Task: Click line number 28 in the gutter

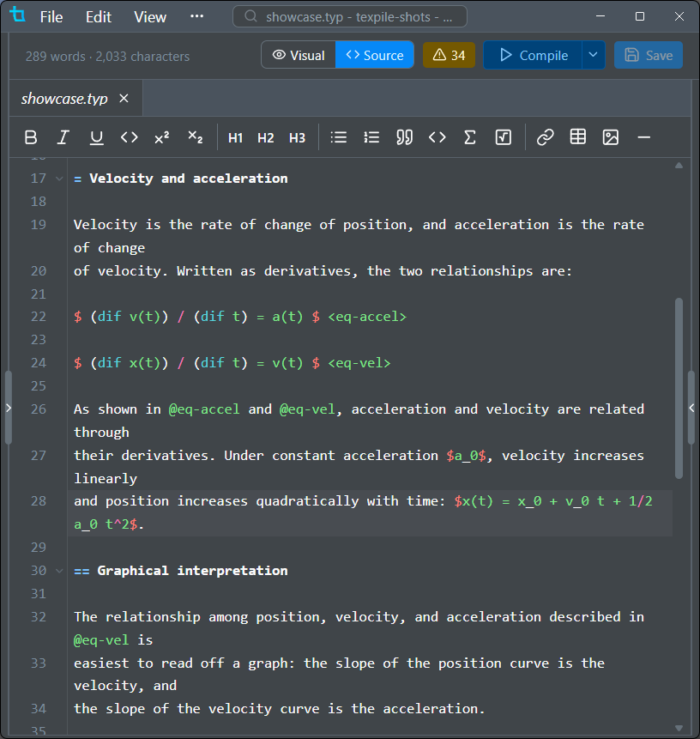Action: coord(39,501)
